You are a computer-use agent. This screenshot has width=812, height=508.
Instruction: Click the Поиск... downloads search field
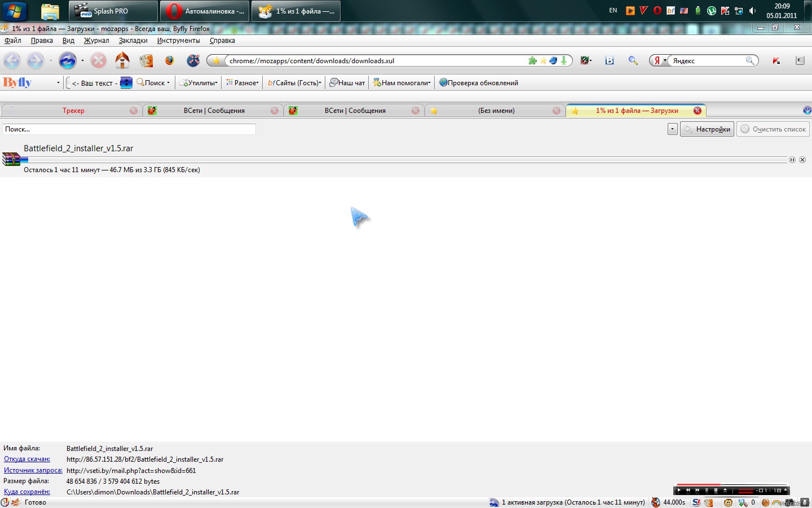click(x=129, y=129)
